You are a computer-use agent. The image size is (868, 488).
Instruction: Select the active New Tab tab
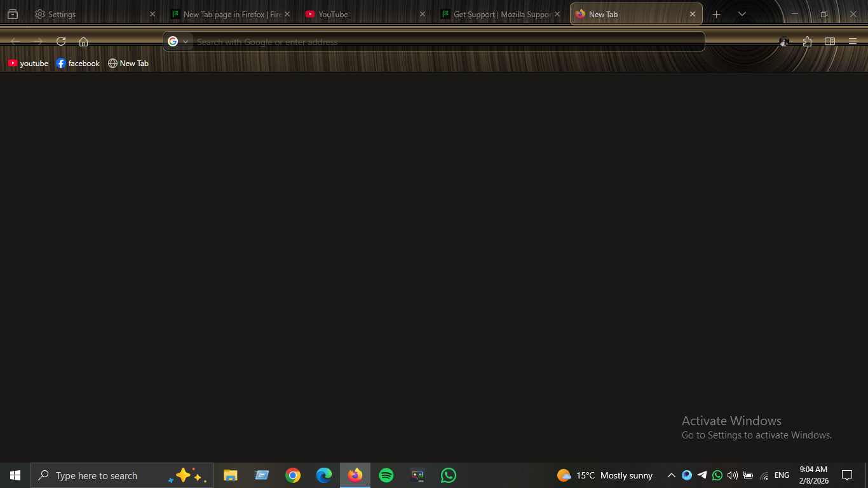point(636,14)
